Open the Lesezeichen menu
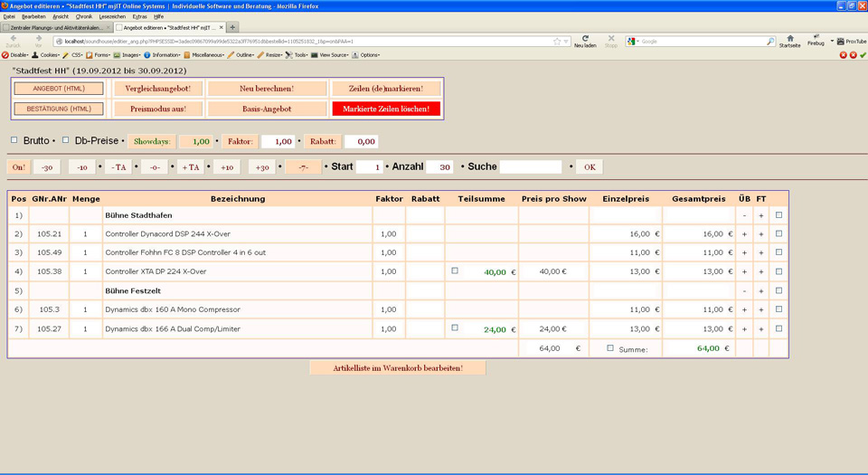This screenshot has height=475, width=868. (112, 16)
